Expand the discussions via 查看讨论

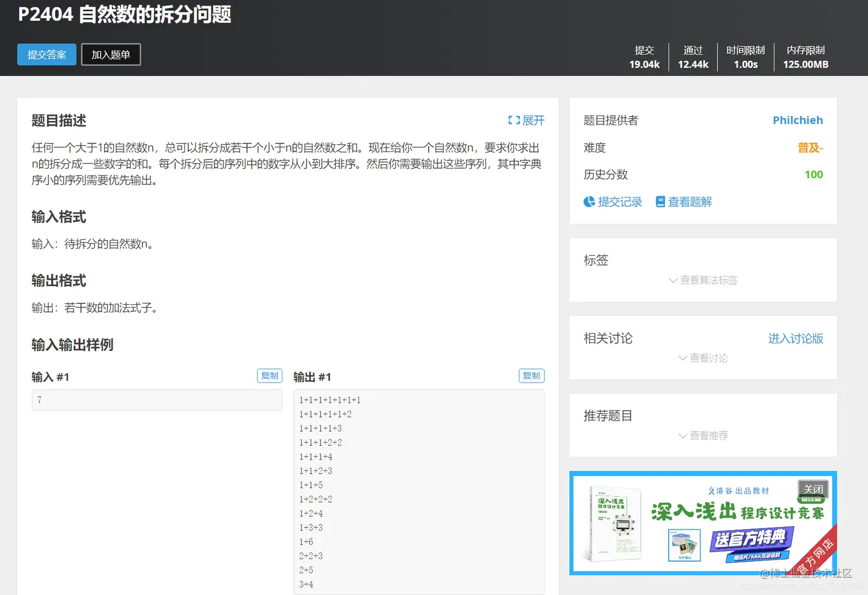[x=709, y=358]
